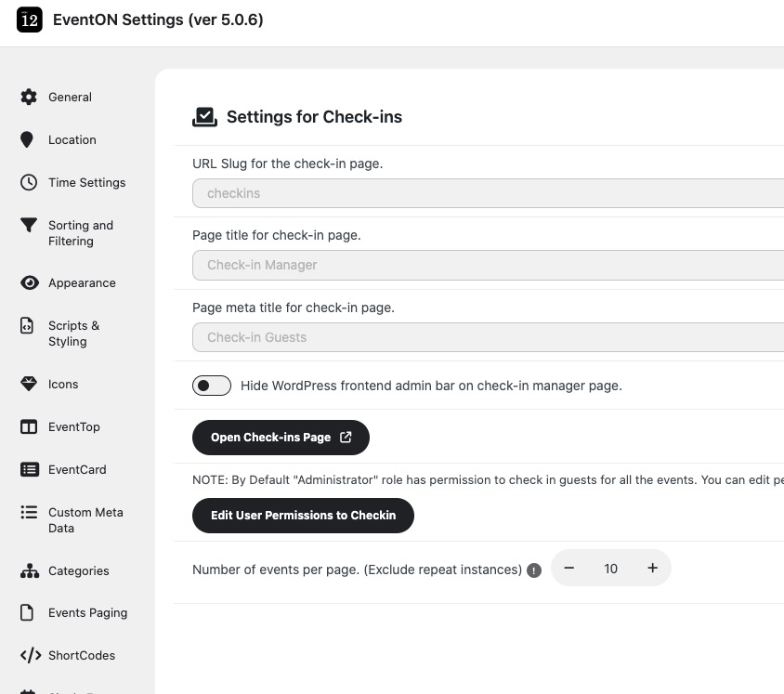Screen dimensions: 784x694
Task: Go to the EventCard settings section
Action: tap(77, 469)
